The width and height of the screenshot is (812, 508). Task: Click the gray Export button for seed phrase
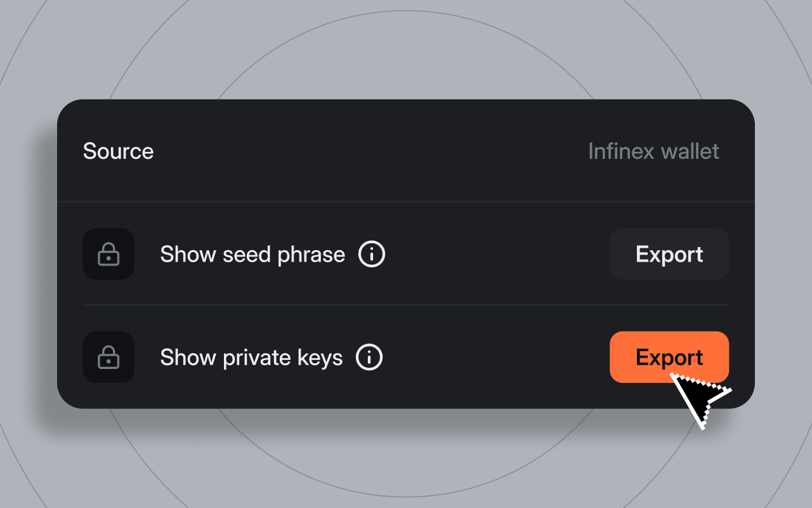point(669,254)
